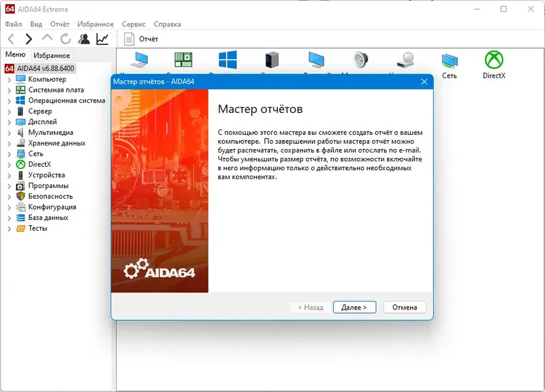
Task: Select Мультимедиа in the tree
Action: [50, 132]
